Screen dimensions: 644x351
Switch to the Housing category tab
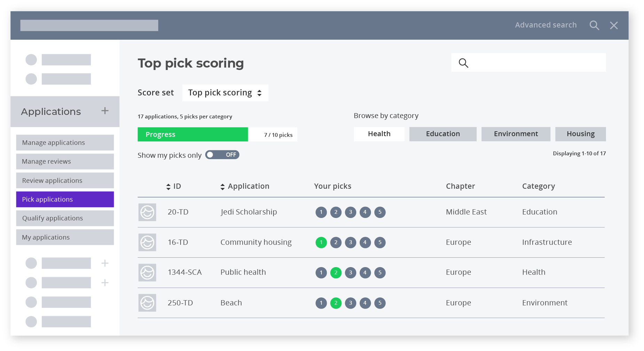point(580,134)
